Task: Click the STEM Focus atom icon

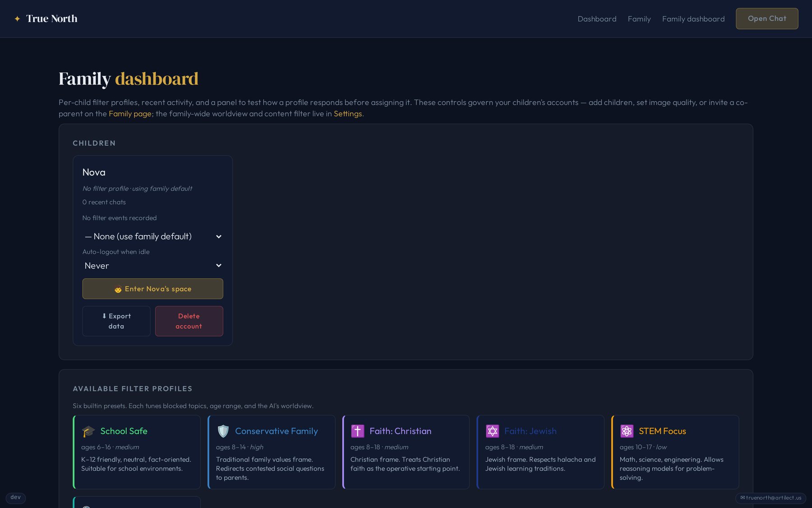Action: pos(627,431)
